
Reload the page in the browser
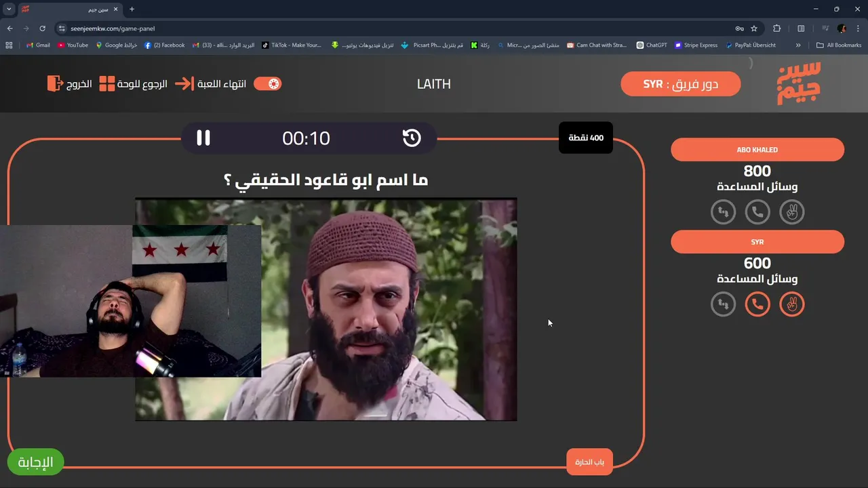click(x=42, y=28)
